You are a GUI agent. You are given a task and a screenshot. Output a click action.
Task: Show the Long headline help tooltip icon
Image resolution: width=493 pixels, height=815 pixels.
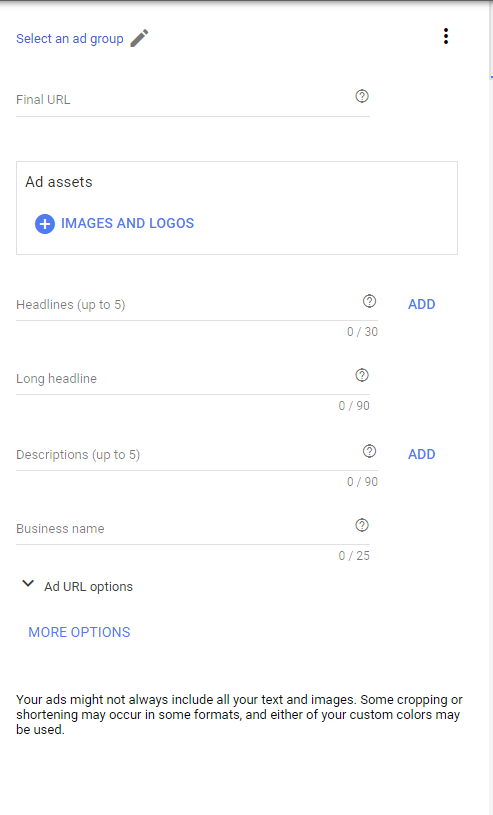(362, 375)
